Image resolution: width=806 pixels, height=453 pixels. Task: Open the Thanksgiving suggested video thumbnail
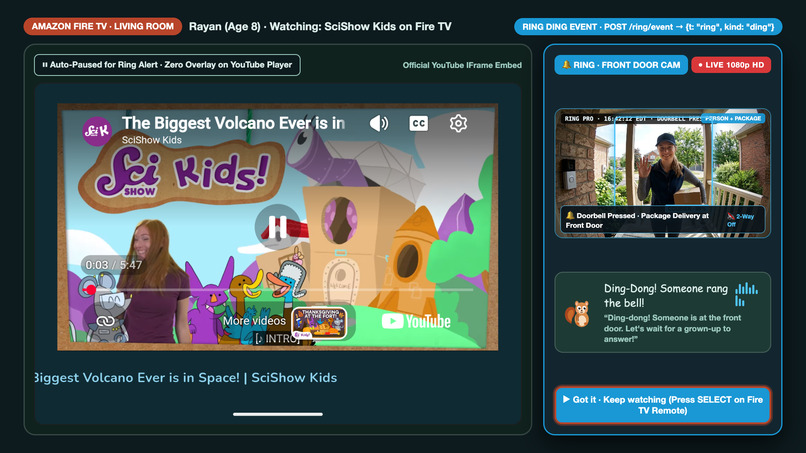[x=319, y=323]
